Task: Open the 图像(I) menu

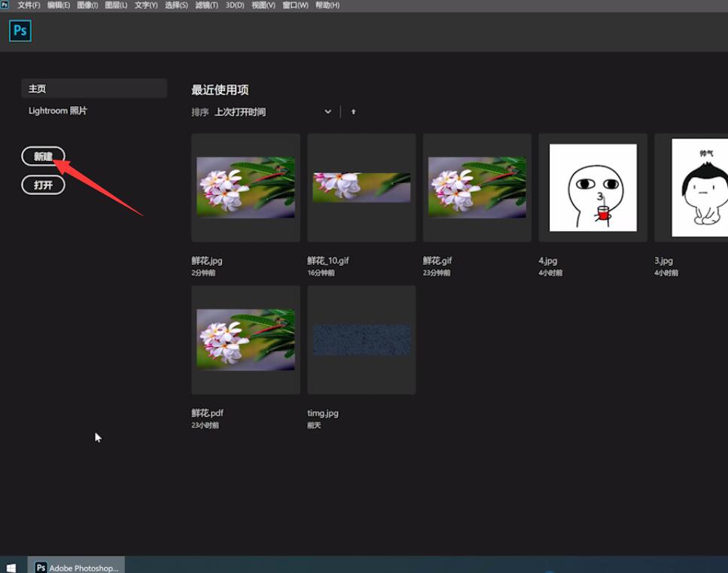Action: tap(87, 5)
